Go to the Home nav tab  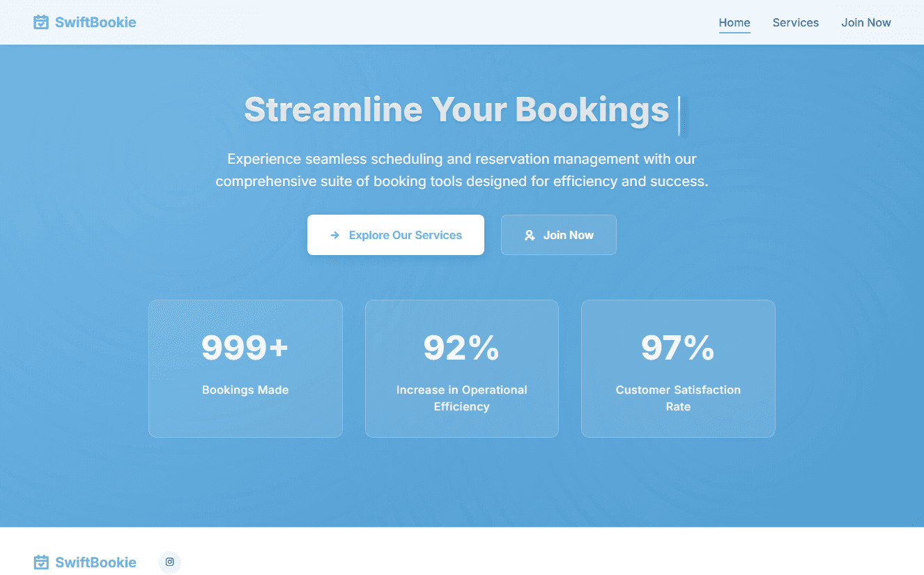click(734, 22)
